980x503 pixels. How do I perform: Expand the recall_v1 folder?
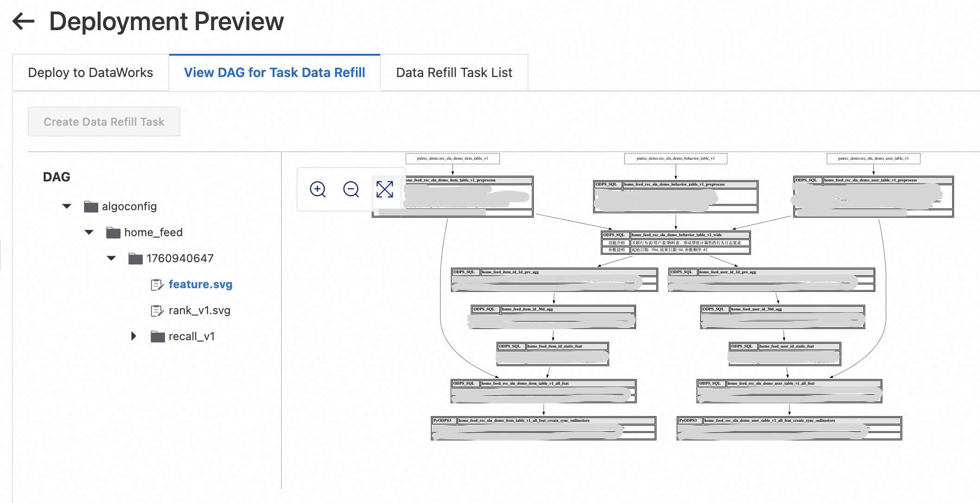click(134, 336)
